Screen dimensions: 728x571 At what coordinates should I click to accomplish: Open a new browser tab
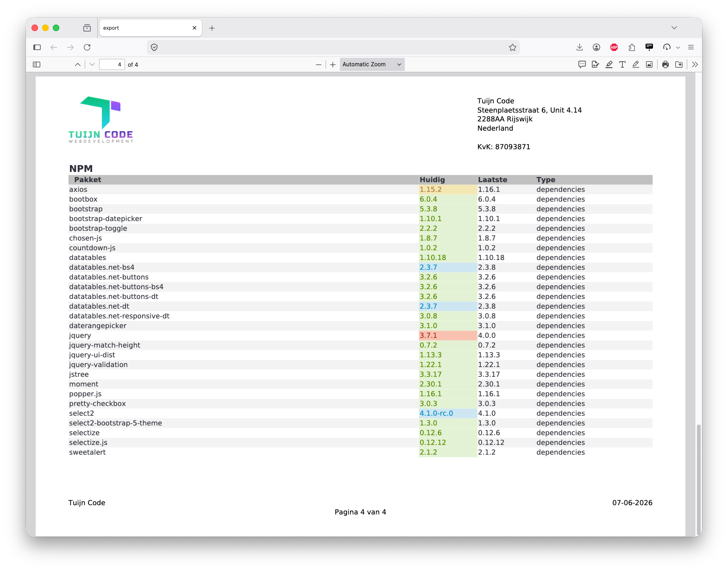(212, 28)
